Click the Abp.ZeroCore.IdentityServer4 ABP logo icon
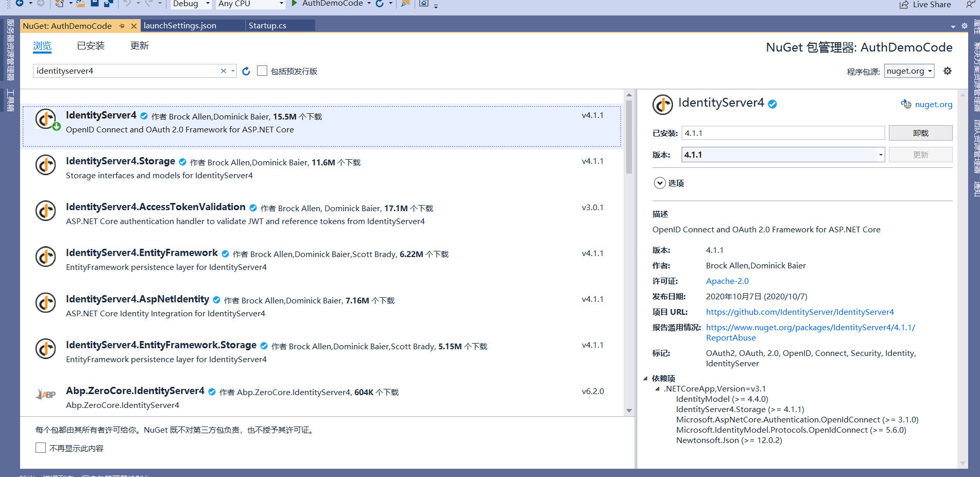Image resolution: width=980 pixels, height=477 pixels. coord(46,395)
